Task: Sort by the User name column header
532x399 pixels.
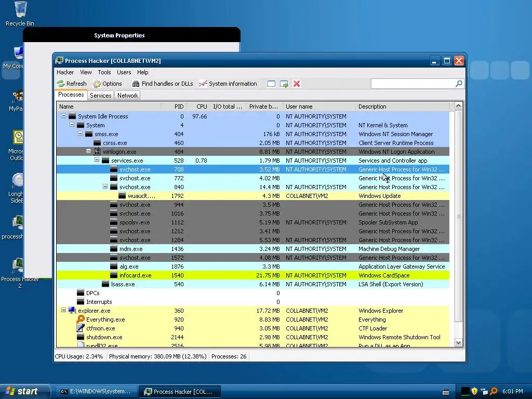Action: [x=320, y=107]
